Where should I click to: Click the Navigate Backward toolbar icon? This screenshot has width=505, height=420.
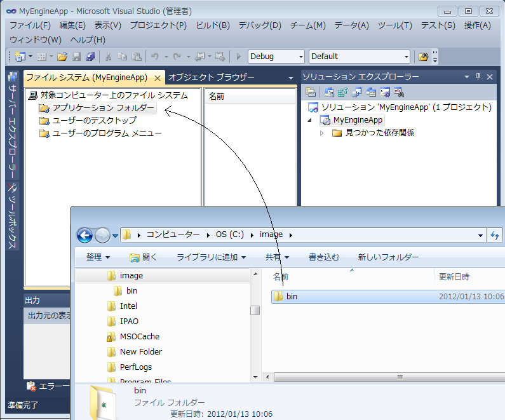[x=200, y=57]
